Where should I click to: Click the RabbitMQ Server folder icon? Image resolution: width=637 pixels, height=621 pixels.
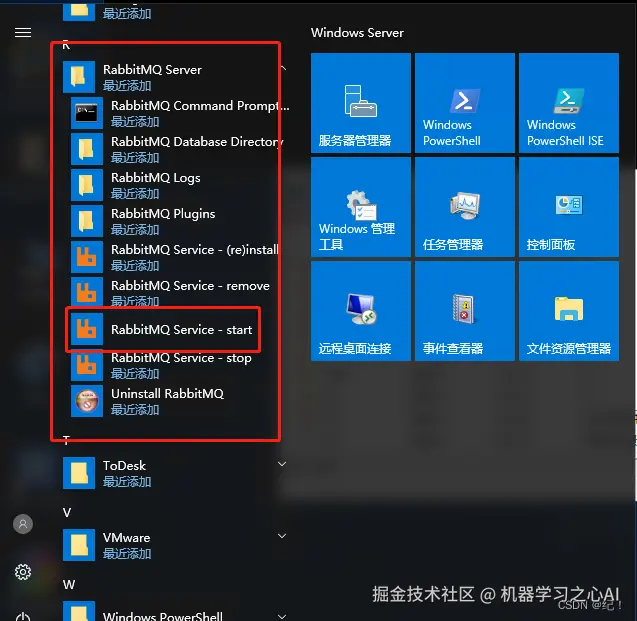79,77
